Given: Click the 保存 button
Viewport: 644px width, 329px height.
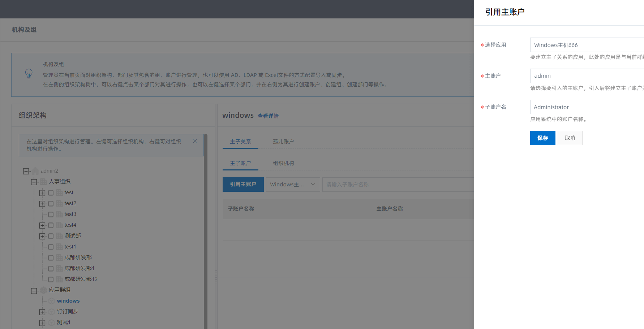Looking at the screenshot, I should point(542,138).
